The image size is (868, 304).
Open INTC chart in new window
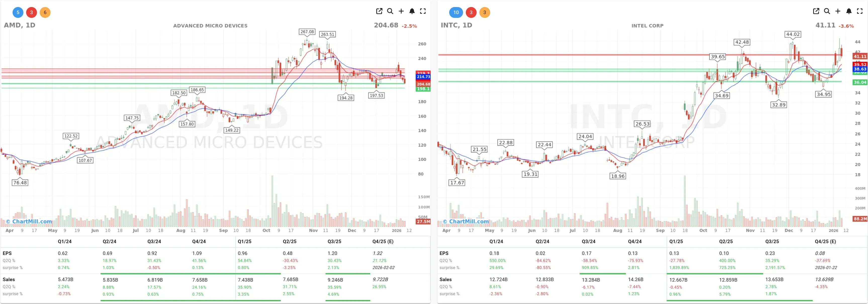816,11
